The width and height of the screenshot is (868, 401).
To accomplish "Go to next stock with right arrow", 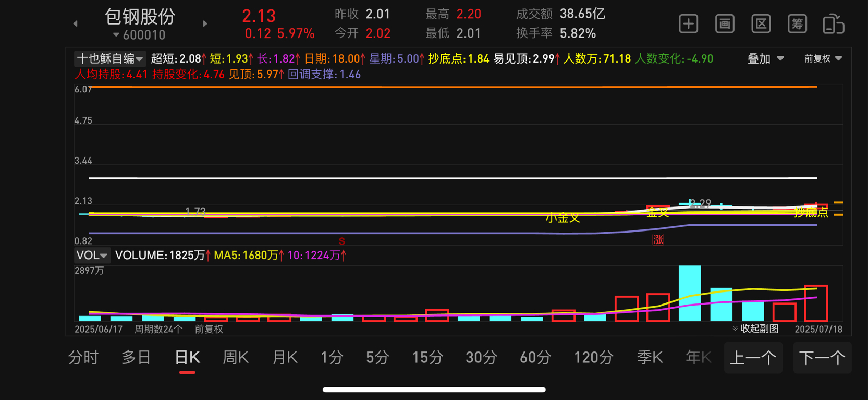I will (205, 23).
